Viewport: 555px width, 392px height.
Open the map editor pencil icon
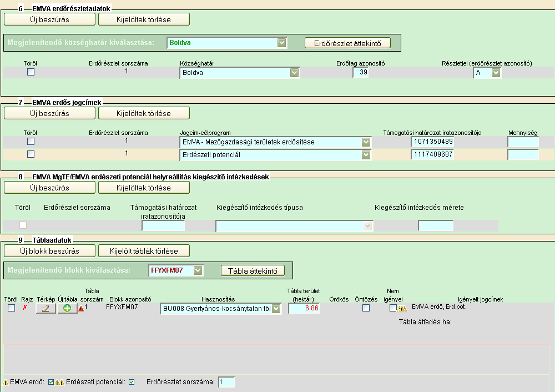(x=46, y=308)
